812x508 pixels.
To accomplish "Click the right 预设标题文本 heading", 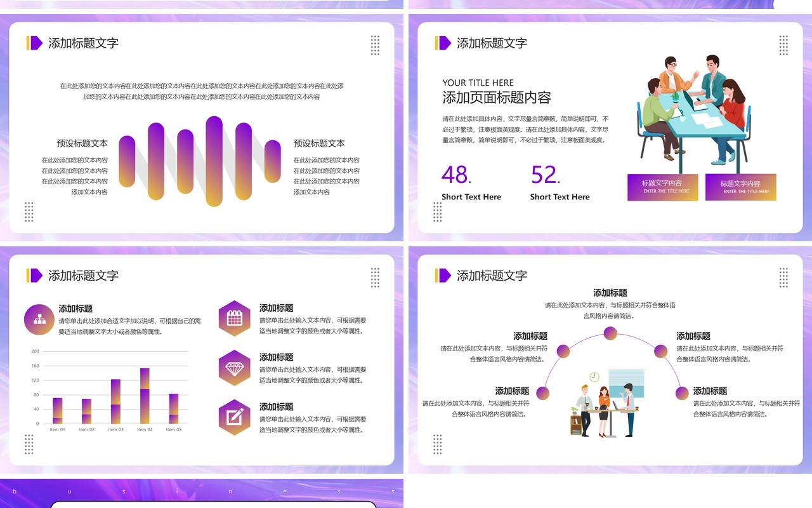I will click(x=319, y=144).
